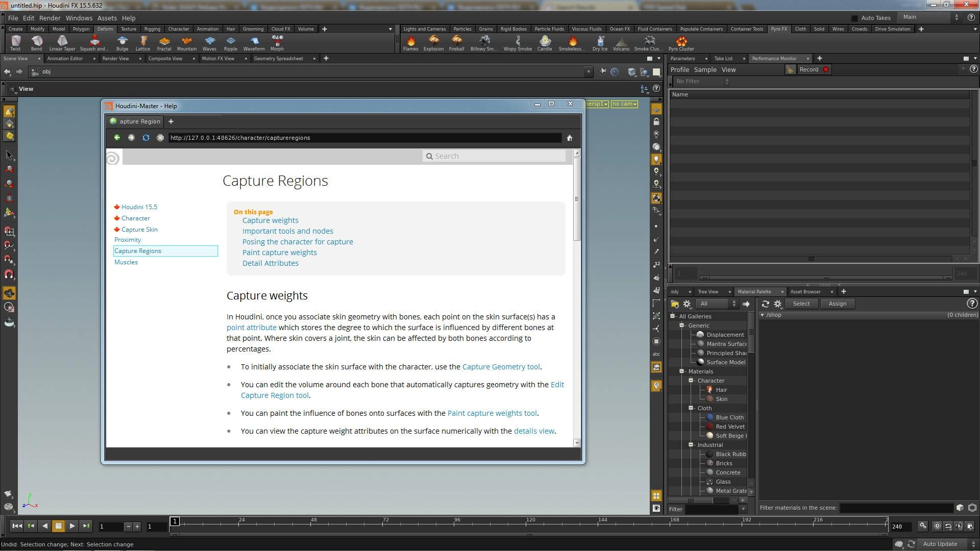This screenshot has width=980, height=551.
Task: Click the Select button in Material Palette
Action: click(x=801, y=304)
